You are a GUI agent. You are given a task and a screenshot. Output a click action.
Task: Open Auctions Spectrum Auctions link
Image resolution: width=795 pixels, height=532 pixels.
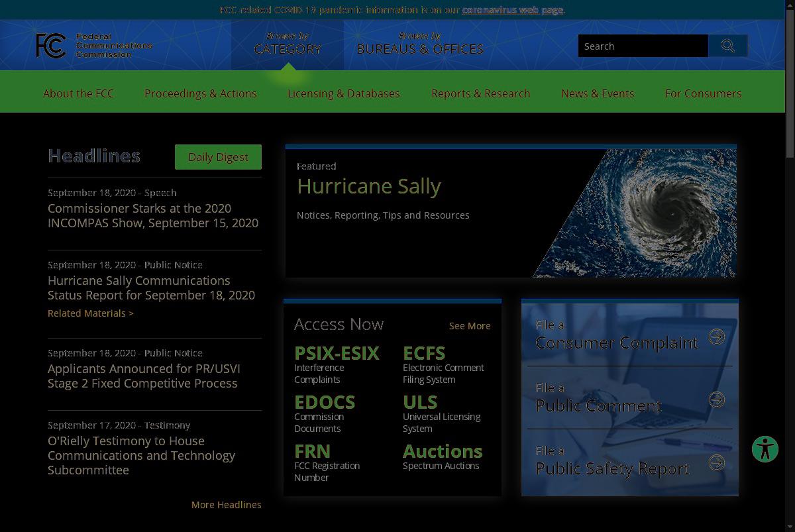[443, 456]
